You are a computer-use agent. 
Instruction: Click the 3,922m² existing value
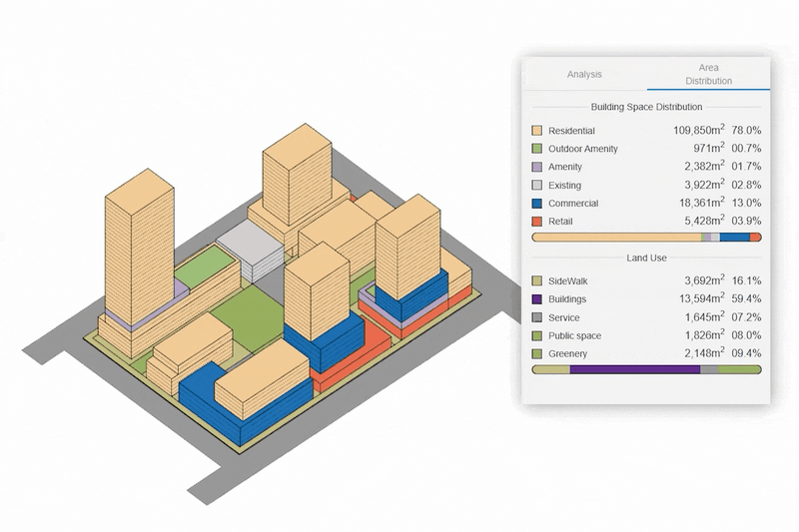click(x=704, y=184)
